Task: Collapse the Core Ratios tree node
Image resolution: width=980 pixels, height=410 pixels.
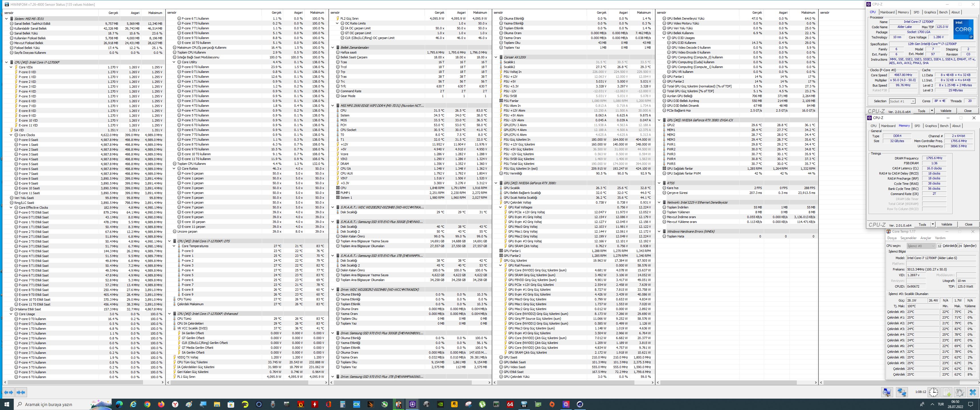Action: (174, 169)
